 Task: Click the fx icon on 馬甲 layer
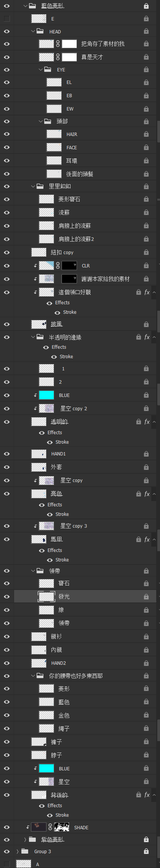click(147, 539)
